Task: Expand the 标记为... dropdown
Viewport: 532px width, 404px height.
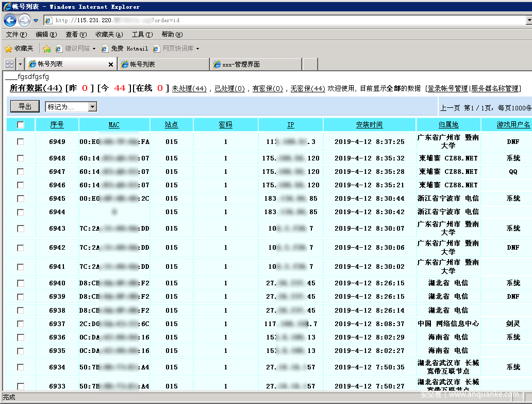Action: [x=92, y=107]
